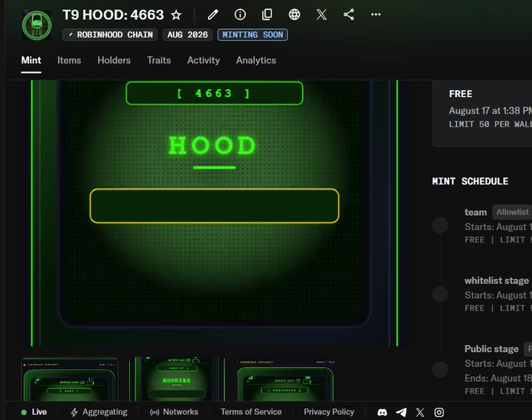
Task: Select the third preview thumbnail
Action: 286,379
